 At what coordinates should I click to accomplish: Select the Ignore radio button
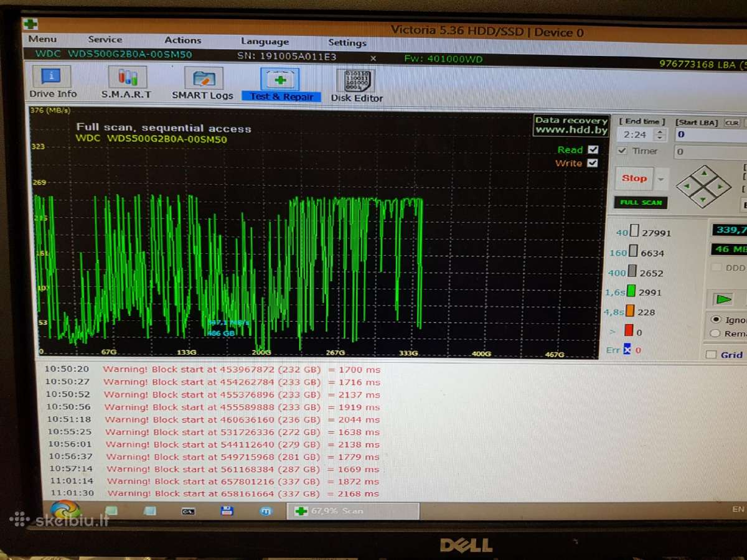point(715,320)
